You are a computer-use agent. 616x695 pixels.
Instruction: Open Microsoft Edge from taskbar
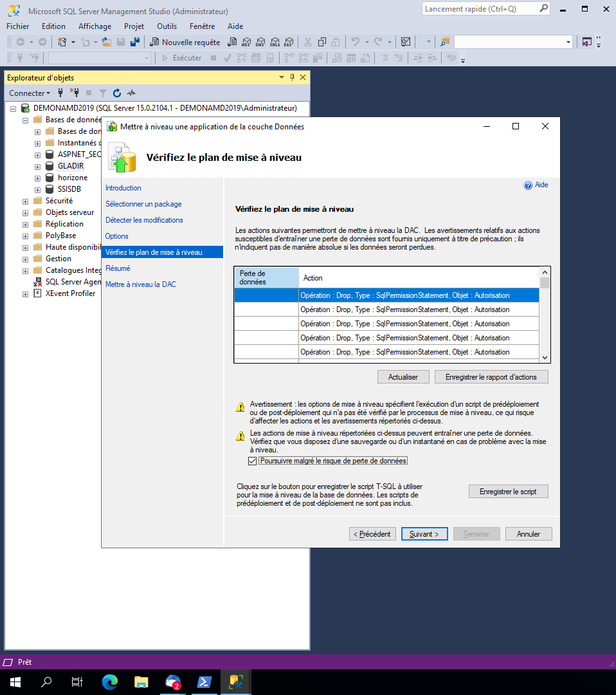tap(110, 681)
